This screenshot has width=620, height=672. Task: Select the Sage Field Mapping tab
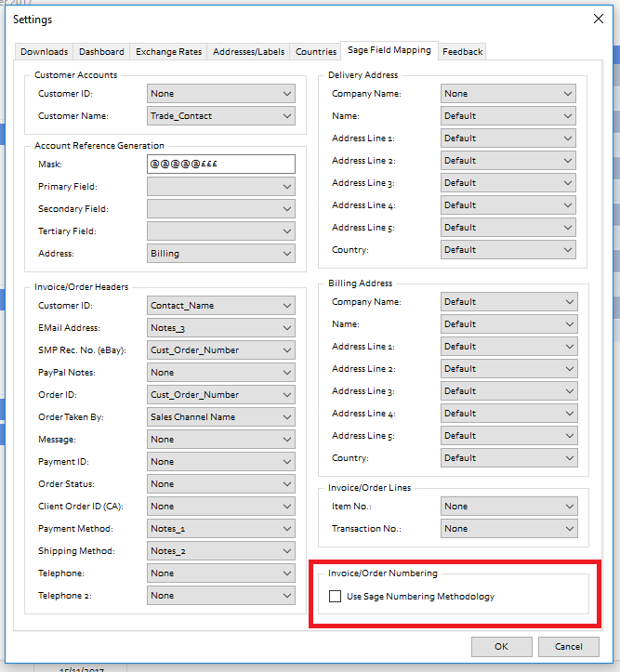[389, 50]
